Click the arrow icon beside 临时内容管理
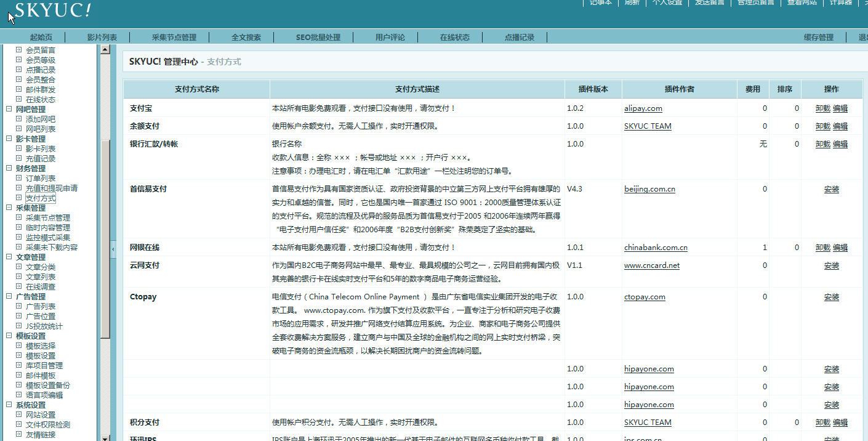Viewport: 868px width, 441px height. tap(19, 227)
